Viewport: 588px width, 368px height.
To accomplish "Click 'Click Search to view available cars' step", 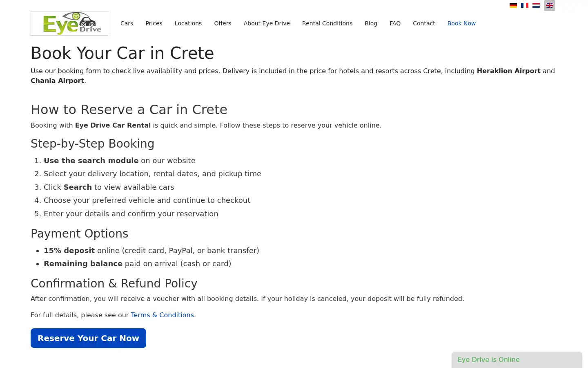I will click(109, 187).
